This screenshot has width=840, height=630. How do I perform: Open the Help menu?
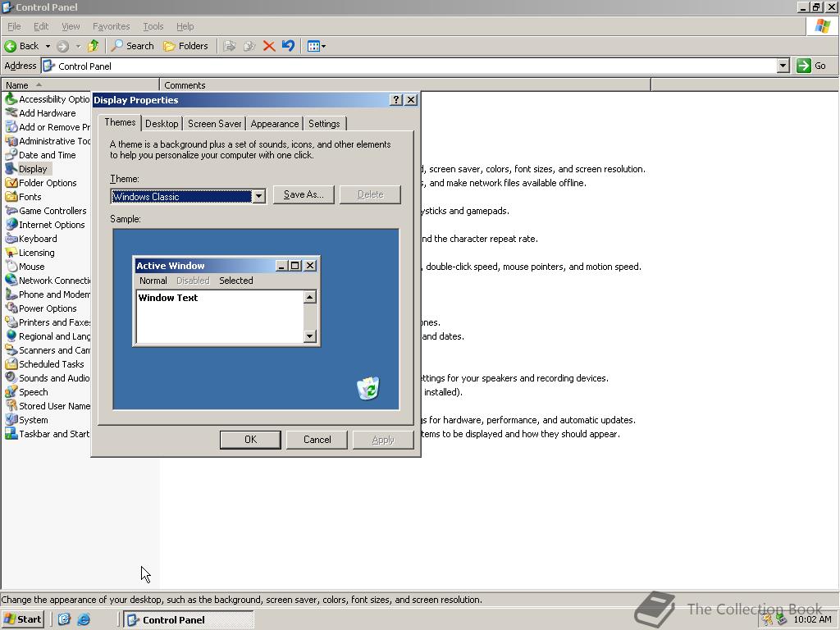pyautogui.click(x=185, y=26)
